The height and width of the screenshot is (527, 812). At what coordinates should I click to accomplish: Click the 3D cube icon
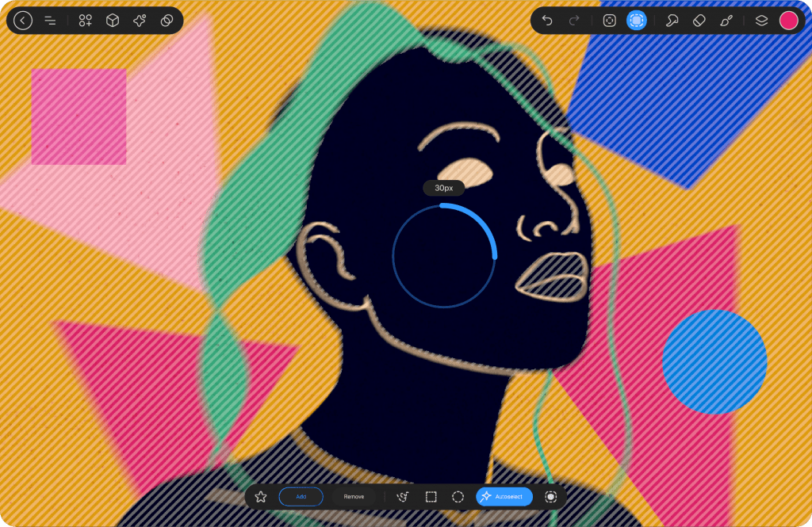(x=113, y=21)
